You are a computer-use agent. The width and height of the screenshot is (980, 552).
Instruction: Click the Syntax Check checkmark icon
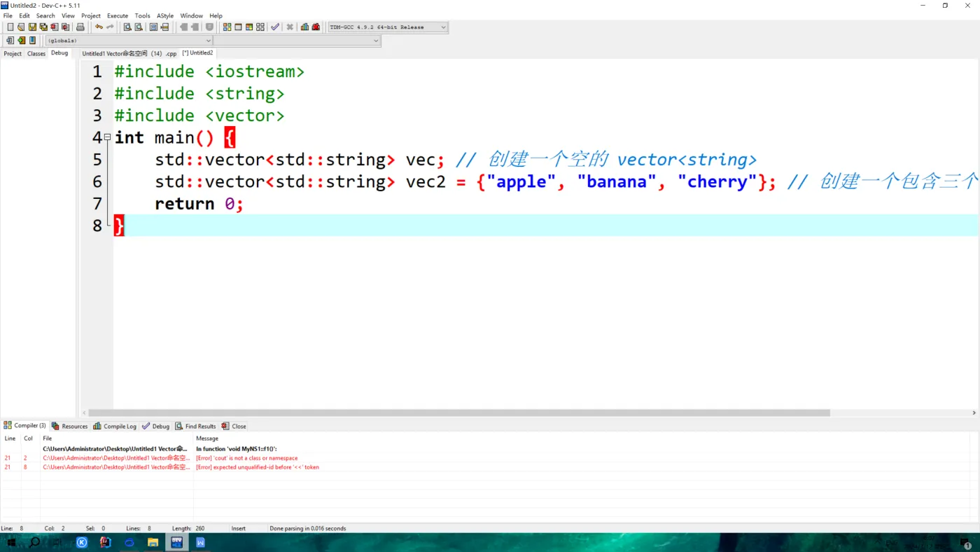pyautogui.click(x=275, y=27)
